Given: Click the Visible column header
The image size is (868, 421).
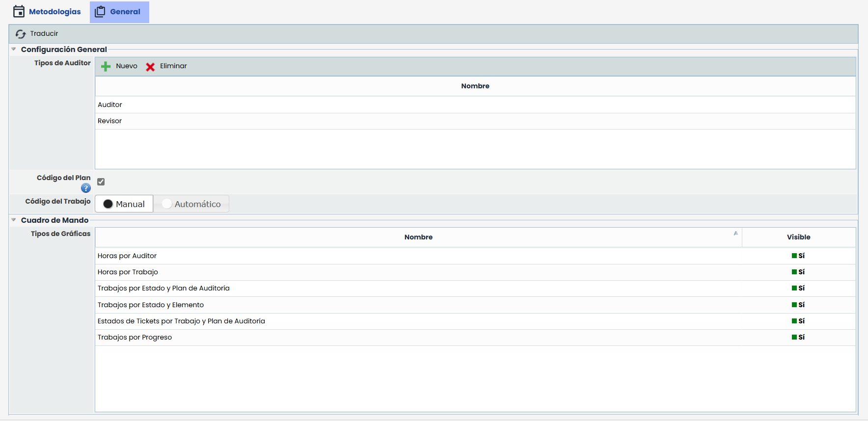Looking at the screenshot, I should point(798,237).
